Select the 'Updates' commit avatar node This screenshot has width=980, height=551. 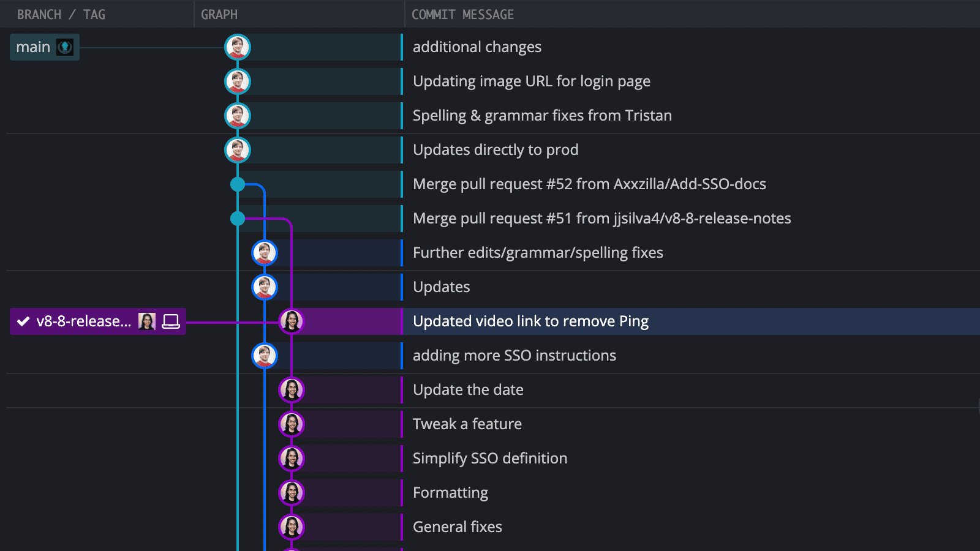[x=265, y=287]
